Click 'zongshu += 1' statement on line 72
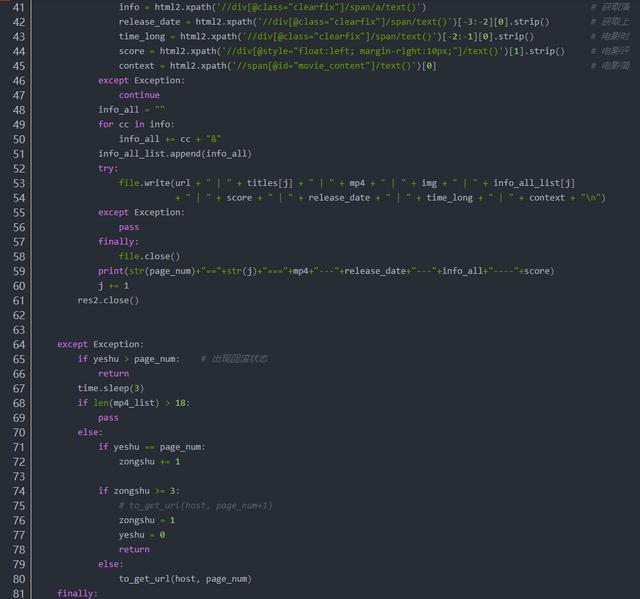Viewport: 640px width, 599px height. [x=149, y=462]
